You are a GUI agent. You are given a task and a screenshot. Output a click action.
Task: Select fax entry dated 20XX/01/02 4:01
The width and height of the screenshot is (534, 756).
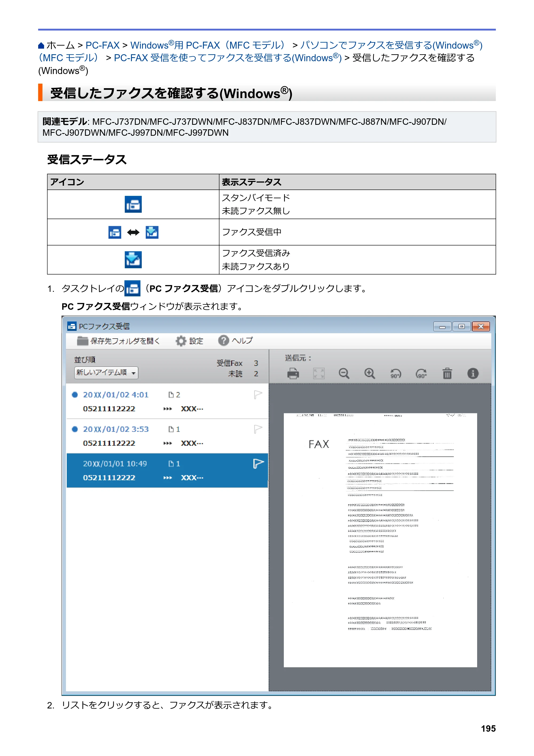[167, 401]
